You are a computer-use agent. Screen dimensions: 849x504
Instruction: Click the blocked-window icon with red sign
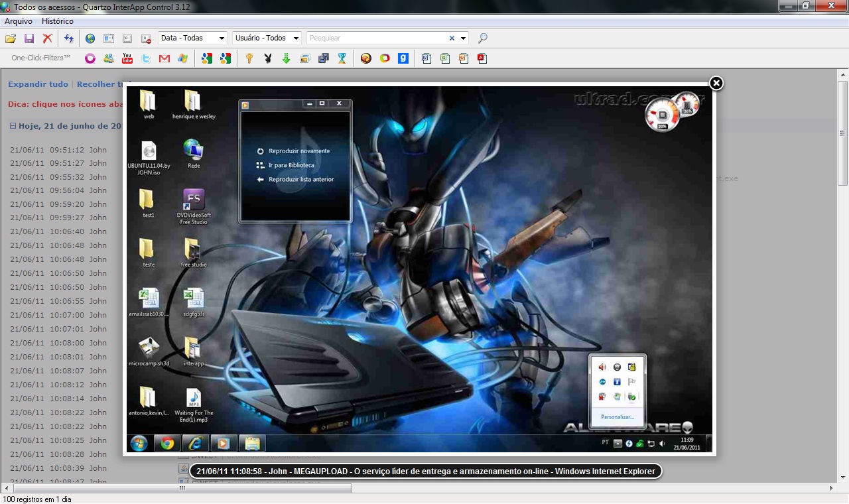coord(146,38)
